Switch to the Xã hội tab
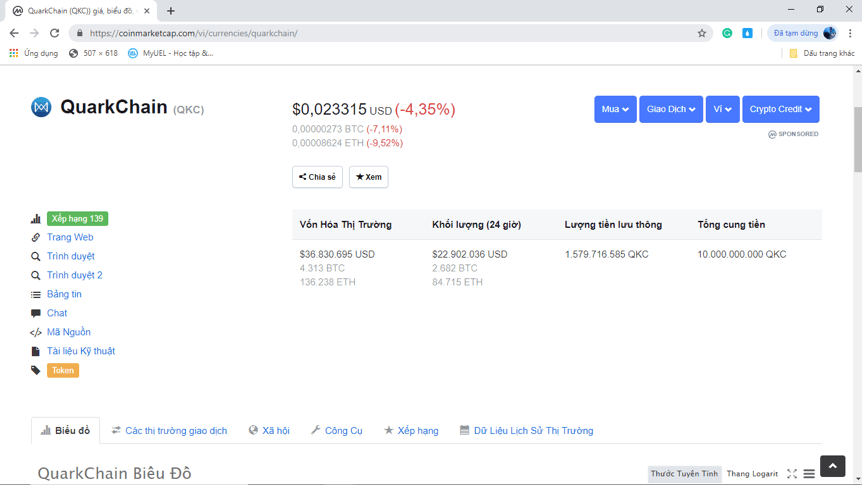The height and width of the screenshot is (485, 862). click(x=269, y=431)
